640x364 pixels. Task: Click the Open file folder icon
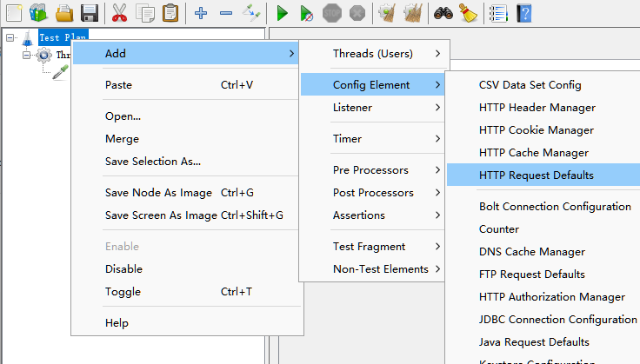[64, 13]
